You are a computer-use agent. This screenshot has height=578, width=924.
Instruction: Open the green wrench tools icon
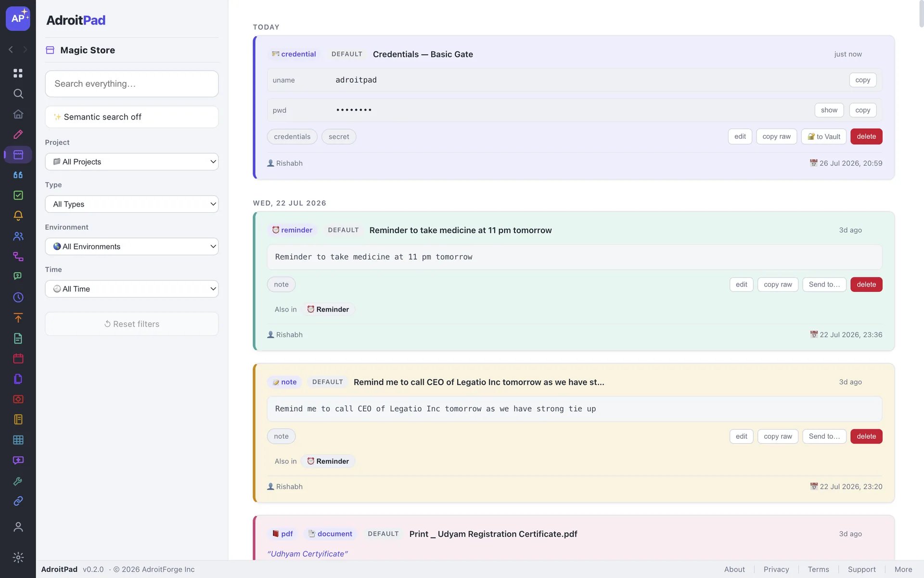click(x=18, y=481)
